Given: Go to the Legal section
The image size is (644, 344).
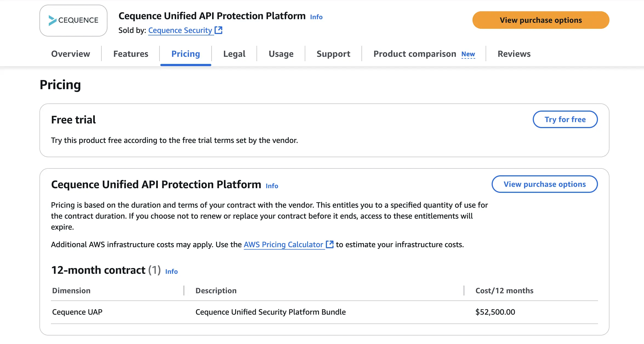Looking at the screenshot, I should (234, 54).
